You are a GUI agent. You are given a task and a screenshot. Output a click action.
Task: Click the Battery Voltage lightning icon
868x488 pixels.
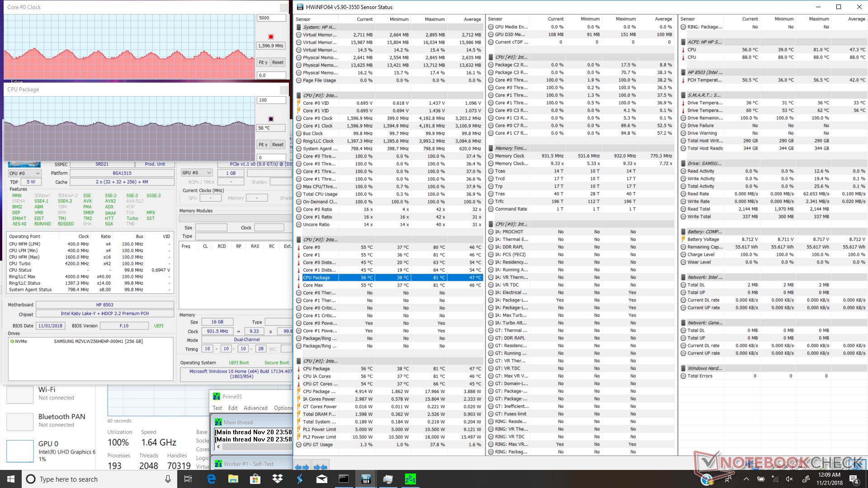coord(683,239)
